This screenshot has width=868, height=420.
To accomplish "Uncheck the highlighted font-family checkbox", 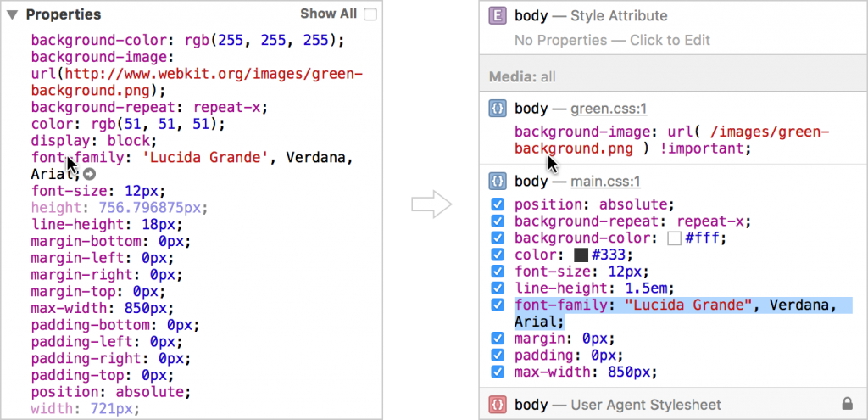I will coord(498,305).
